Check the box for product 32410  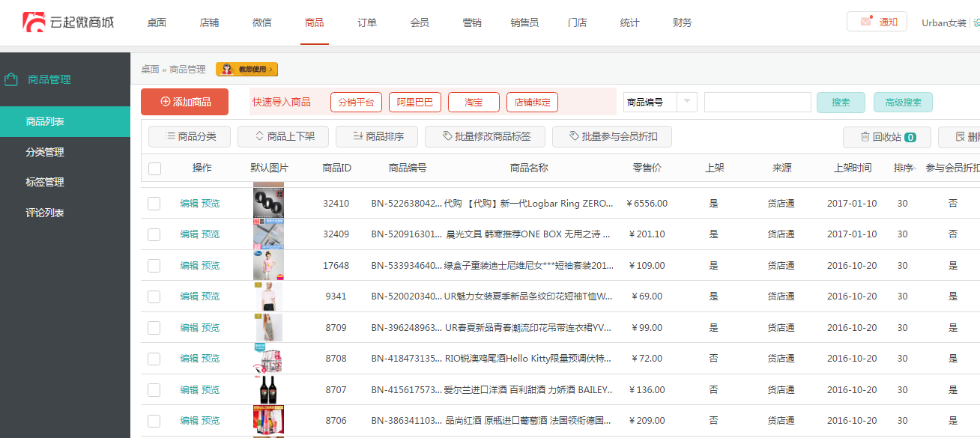click(154, 204)
